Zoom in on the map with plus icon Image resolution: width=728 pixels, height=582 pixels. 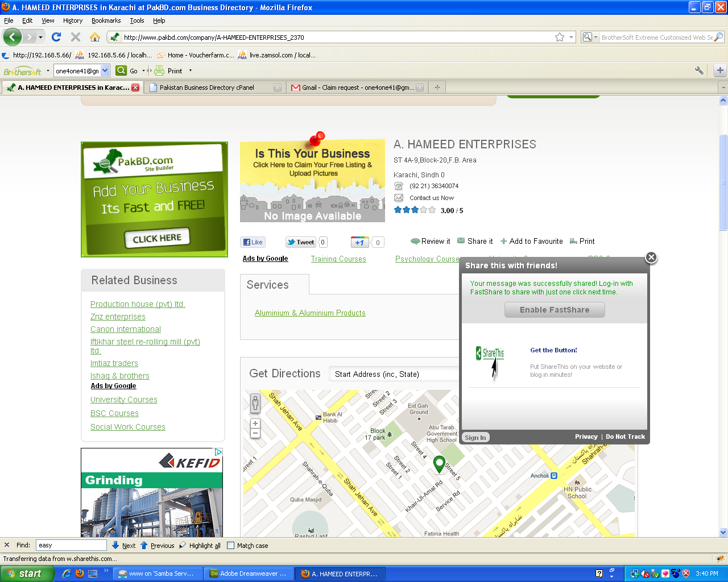point(255,423)
